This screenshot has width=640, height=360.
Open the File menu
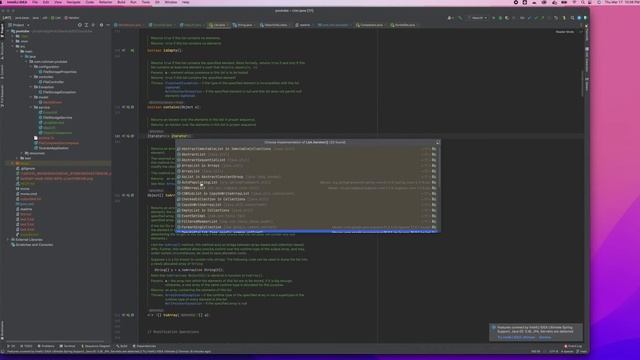pyautogui.click(x=35, y=2)
